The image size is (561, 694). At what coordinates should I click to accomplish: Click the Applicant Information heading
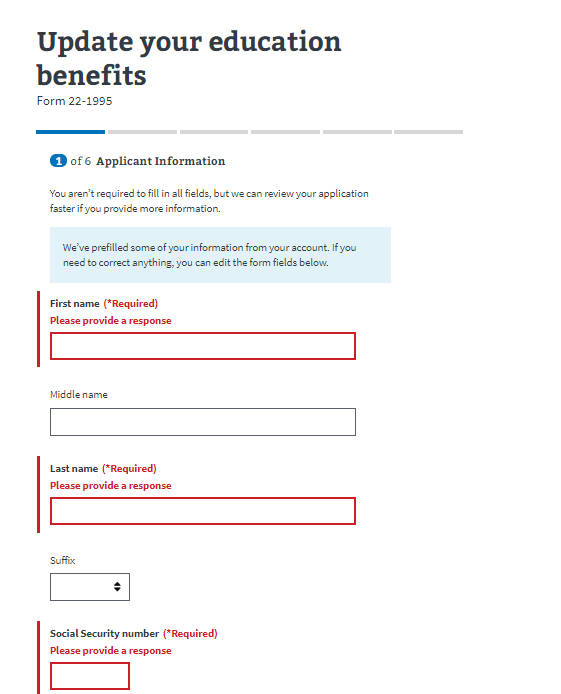pyautogui.click(x=161, y=161)
